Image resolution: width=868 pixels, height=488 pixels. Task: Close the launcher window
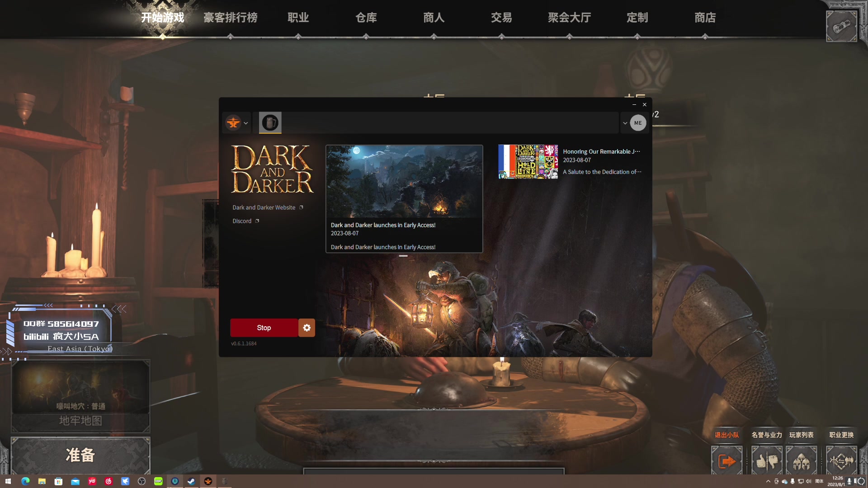[645, 104]
